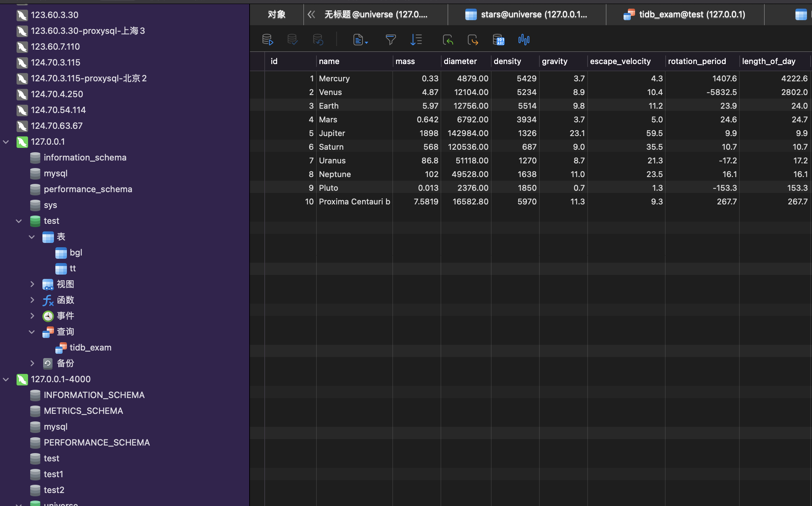The image size is (812, 506).
Task: Open the bgl table in sidebar
Action: click(76, 253)
